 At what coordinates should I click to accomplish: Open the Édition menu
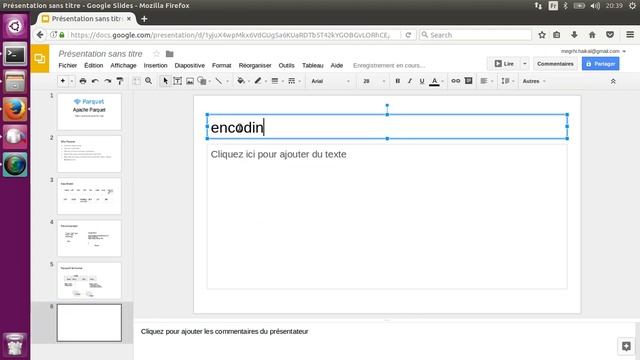[x=93, y=65]
